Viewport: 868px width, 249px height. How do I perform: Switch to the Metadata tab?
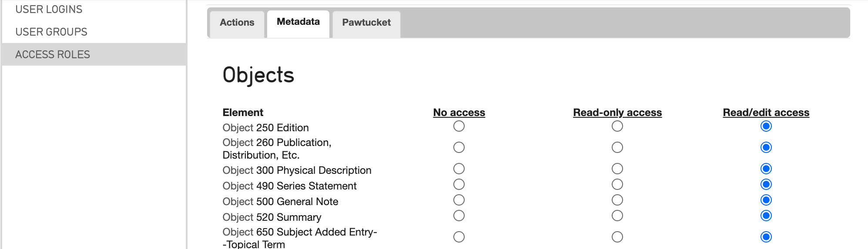coord(298,22)
